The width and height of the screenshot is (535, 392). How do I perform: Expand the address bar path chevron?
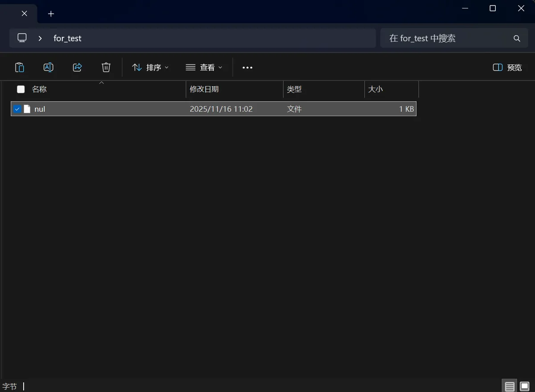[x=40, y=38]
